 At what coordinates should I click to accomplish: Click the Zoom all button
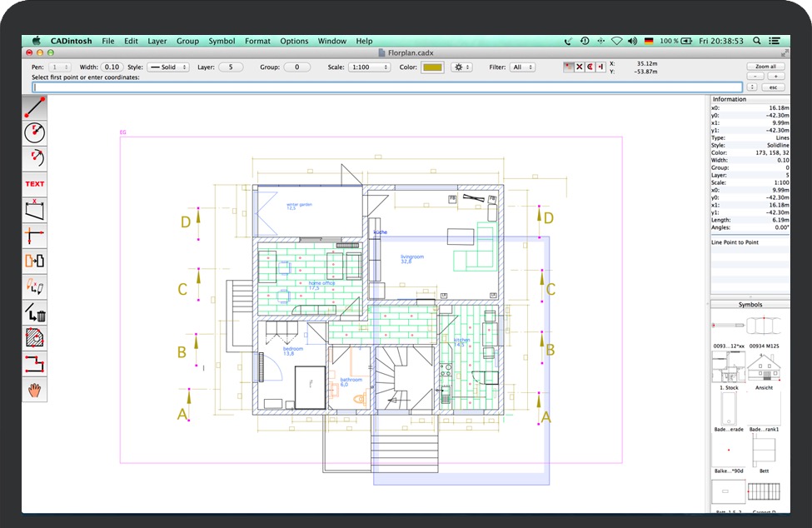point(765,67)
